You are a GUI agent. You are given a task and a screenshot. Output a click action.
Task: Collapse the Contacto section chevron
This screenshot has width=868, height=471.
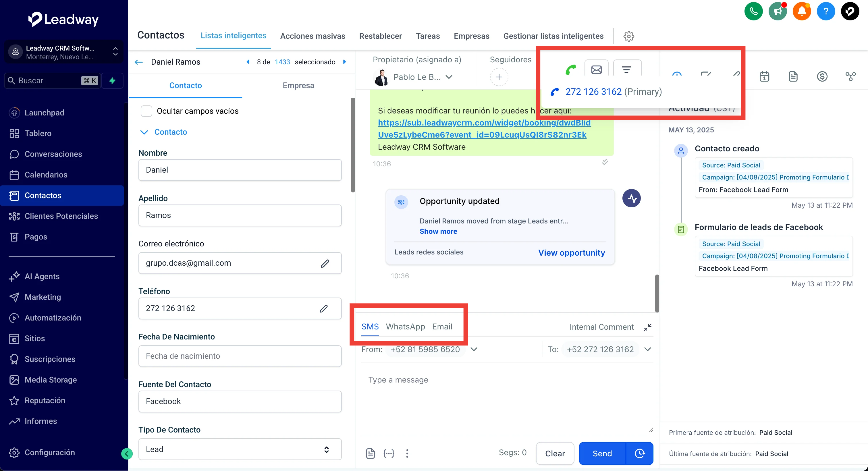pyautogui.click(x=144, y=132)
